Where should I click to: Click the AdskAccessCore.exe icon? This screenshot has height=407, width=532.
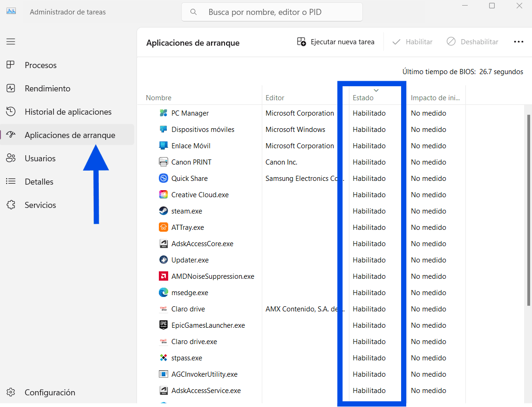(164, 243)
